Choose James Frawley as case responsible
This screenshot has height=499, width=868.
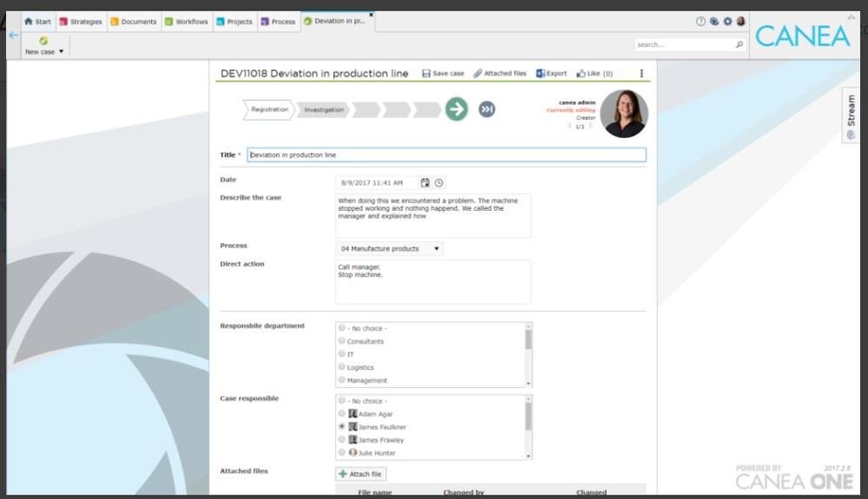(341, 439)
